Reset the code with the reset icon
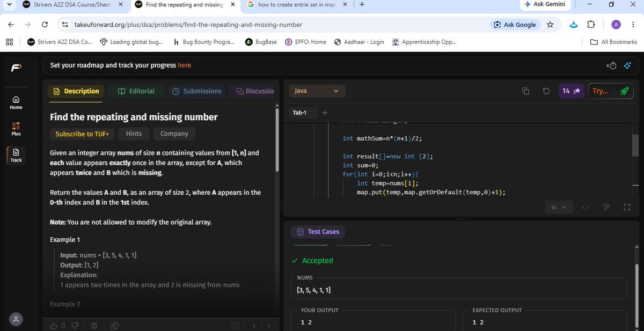644x331 pixels. point(546,91)
